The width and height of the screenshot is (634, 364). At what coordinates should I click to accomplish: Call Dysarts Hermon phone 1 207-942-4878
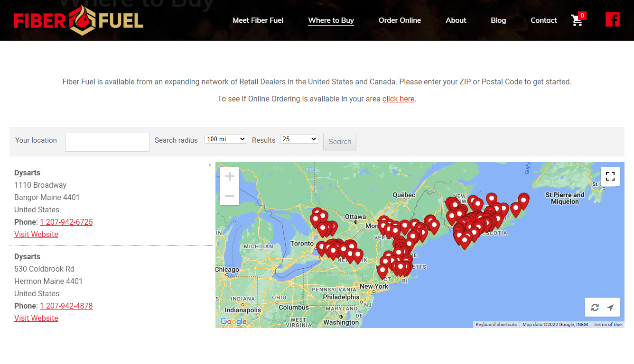[66, 306]
